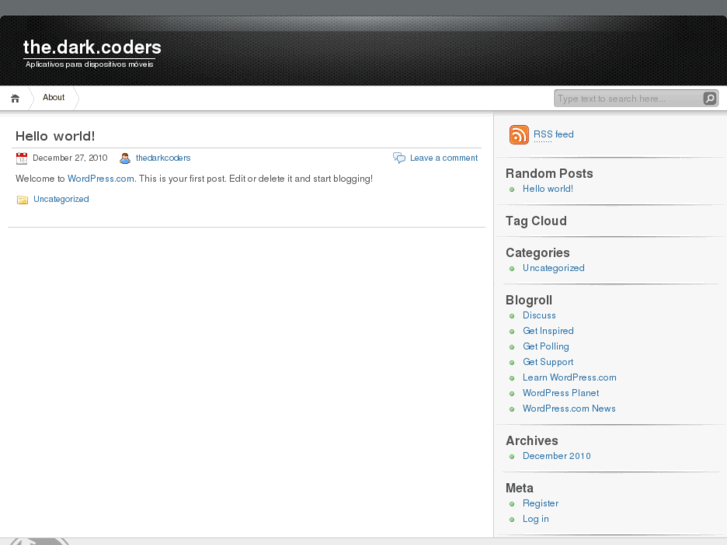Screen dimensions: 727x545
Task: Click the post date December 27, 2010
Action: click(x=70, y=158)
